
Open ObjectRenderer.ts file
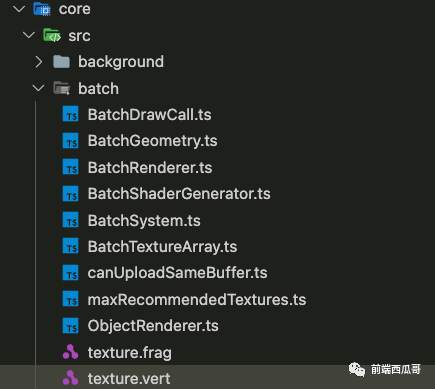click(x=153, y=326)
